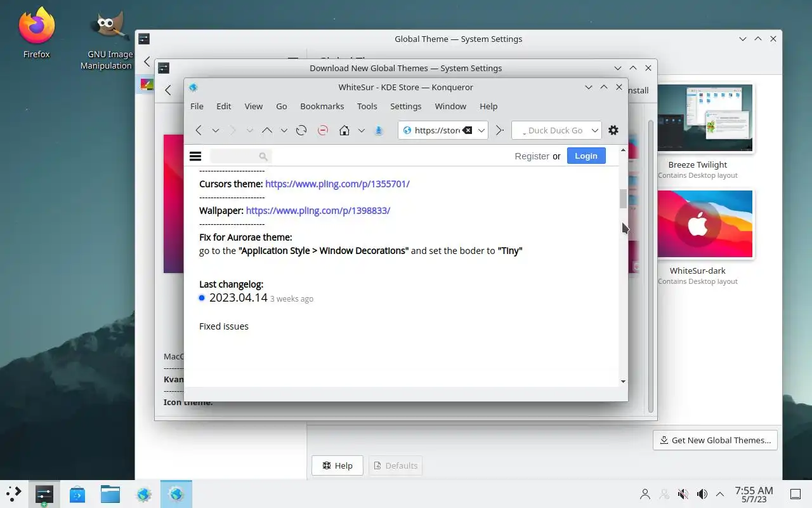Click Download New Global Themes titlebar icon
The height and width of the screenshot is (508, 812).
click(x=164, y=68)
